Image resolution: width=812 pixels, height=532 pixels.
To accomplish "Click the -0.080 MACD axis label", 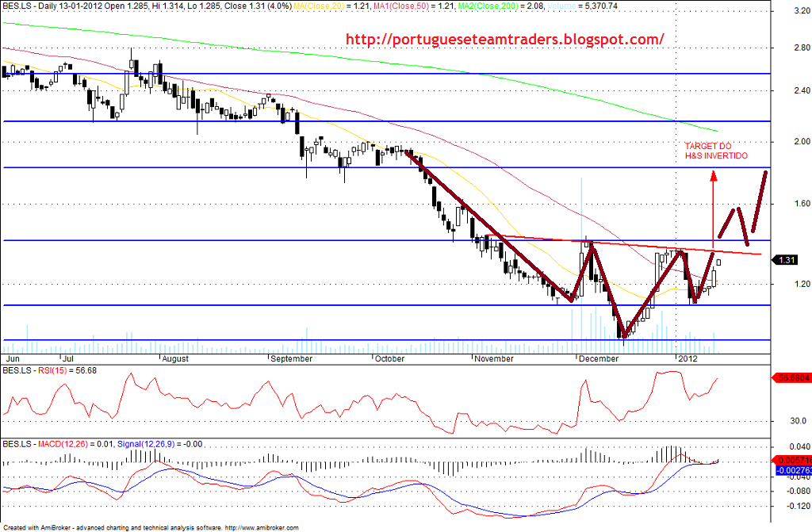I will [799, 491].
